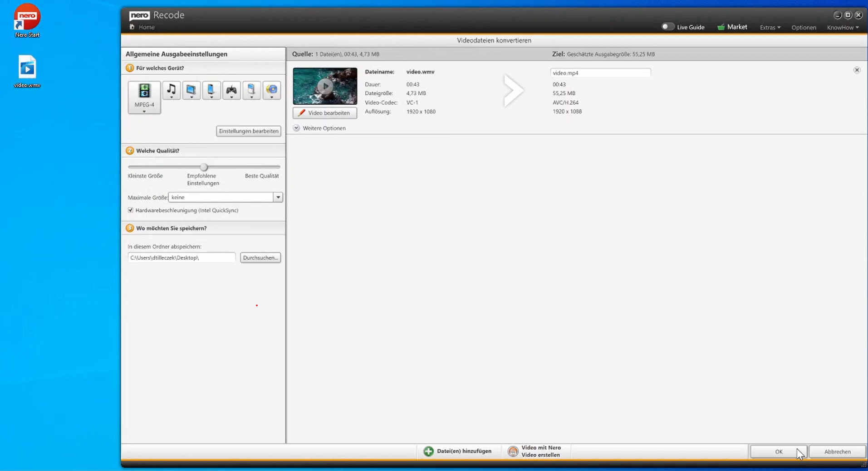Click the 1920 x 1088 target resolution
868x471 pixels.
coord(567,112)
